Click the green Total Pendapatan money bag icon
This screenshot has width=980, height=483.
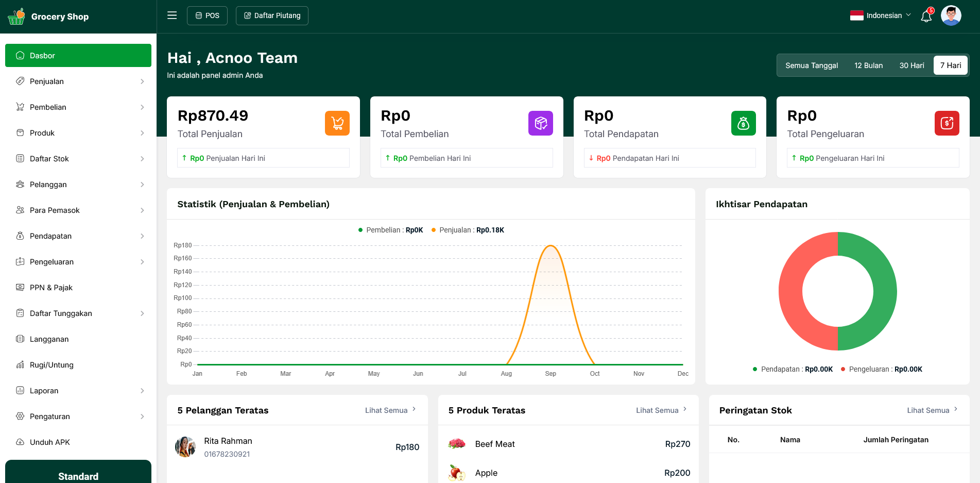click(x=743, y=123)
